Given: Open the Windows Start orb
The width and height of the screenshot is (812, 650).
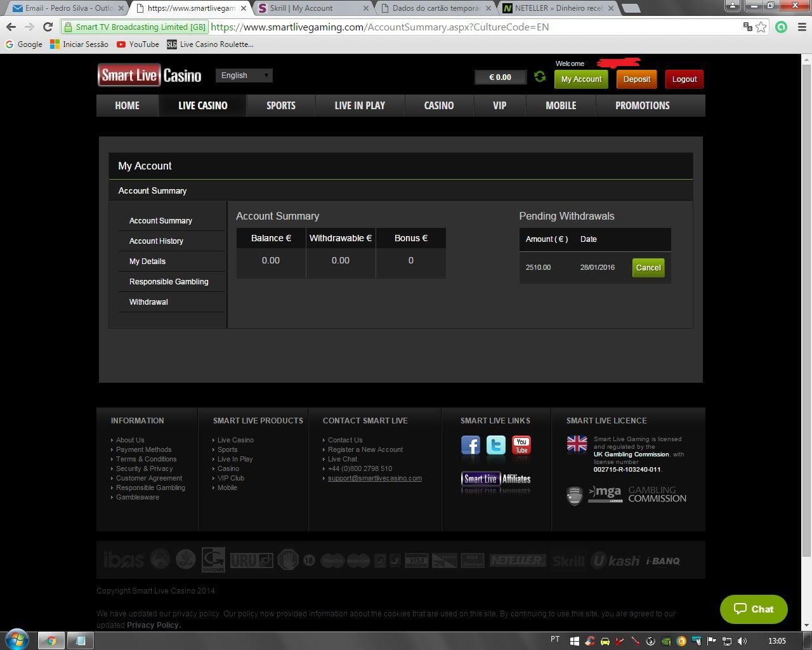Looking at the screenshot, I should [x=17, y=640].
